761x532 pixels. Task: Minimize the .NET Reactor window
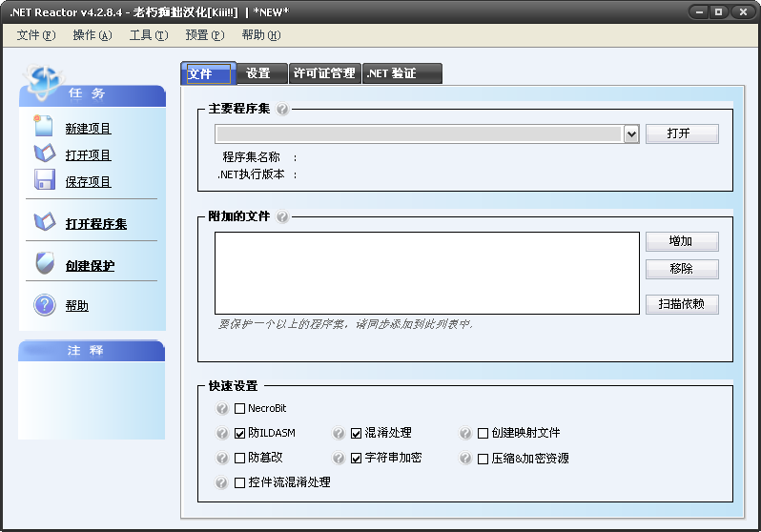coord(699,12)
